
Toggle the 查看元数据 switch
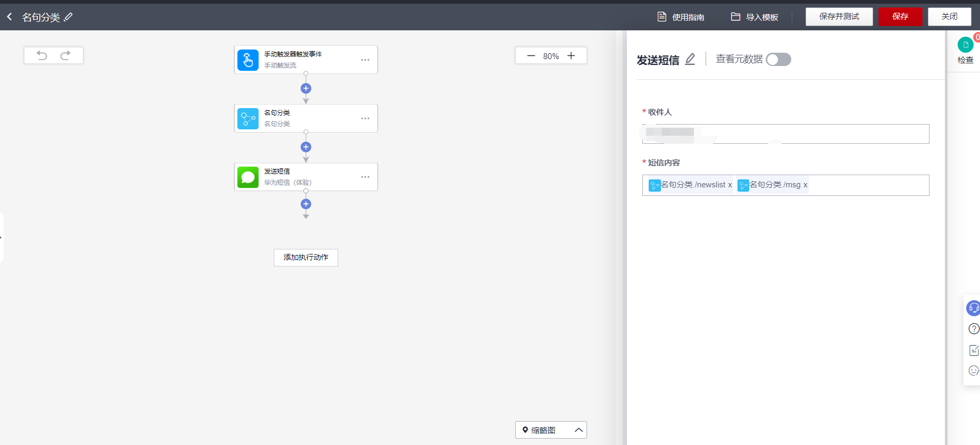point(778,60)
